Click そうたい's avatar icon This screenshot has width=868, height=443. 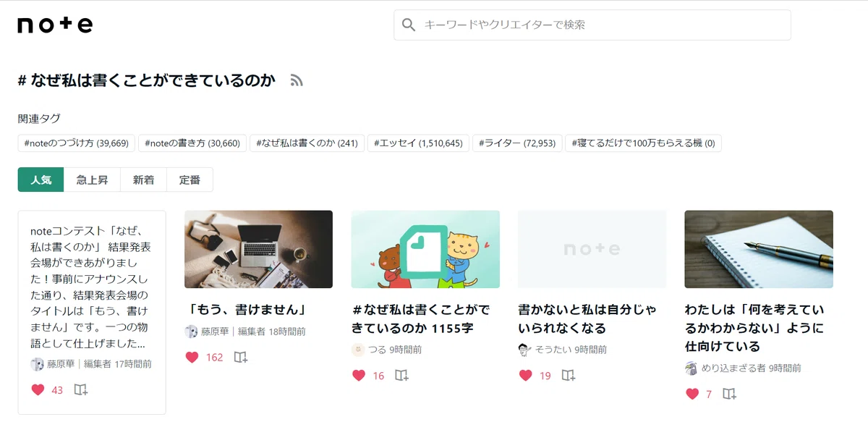(x=524, y=350)
